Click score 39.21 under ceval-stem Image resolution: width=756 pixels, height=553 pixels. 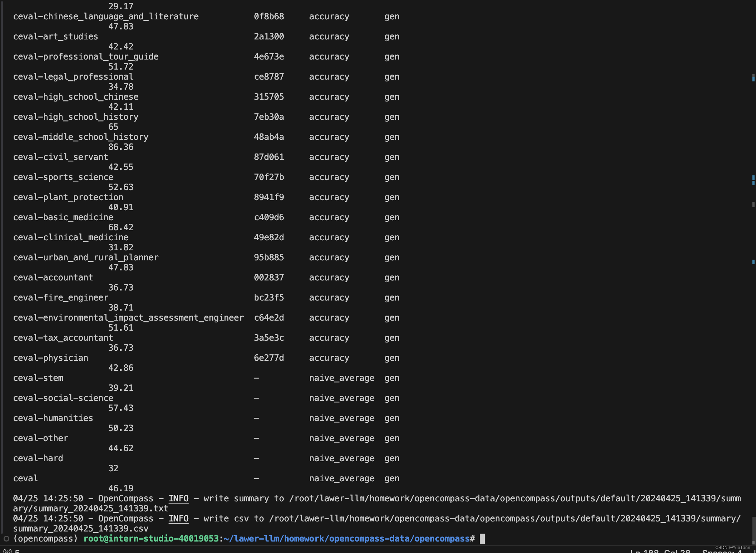[121, 388]
